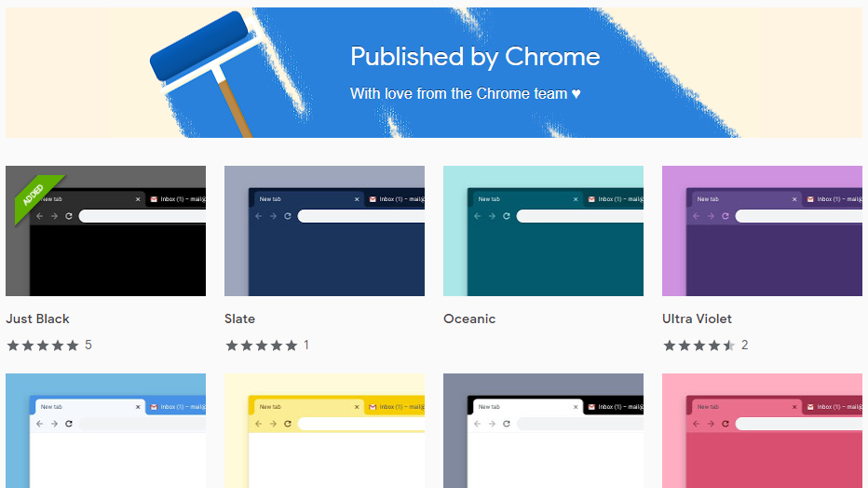
Task: Select the light blue theme preview
Action: (106, 430)
